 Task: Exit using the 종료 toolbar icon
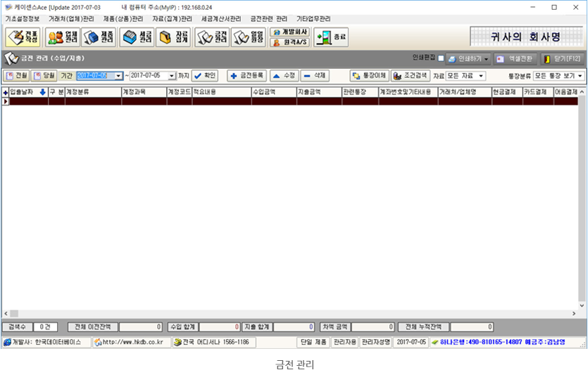point(331,37)
